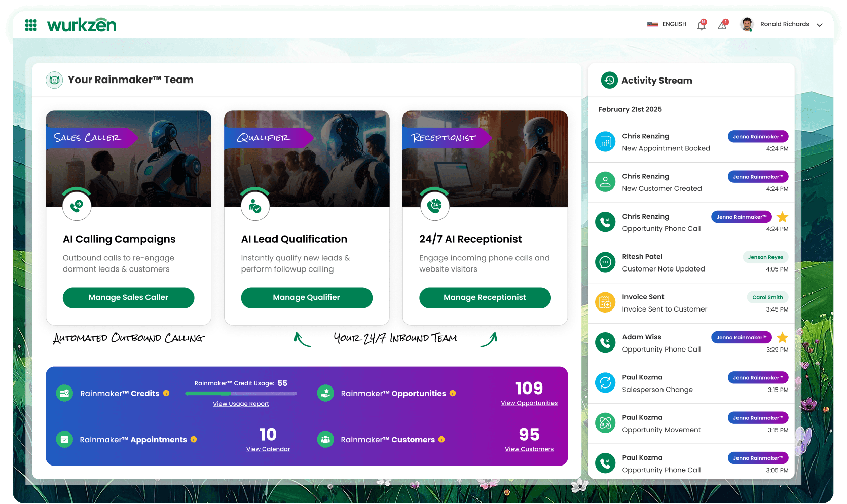Open the warning alerts triangle icon
The image size is (847, 504).
click(723, 25)
